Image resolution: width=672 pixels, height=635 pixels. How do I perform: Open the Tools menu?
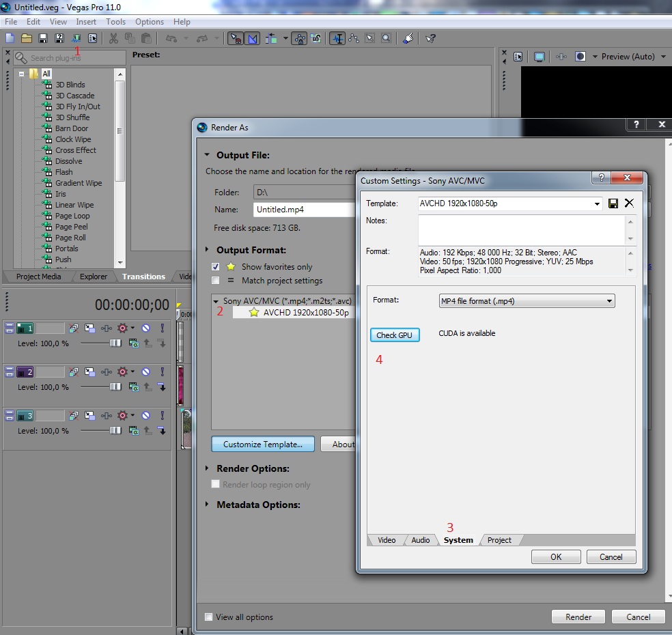point(115,22)
